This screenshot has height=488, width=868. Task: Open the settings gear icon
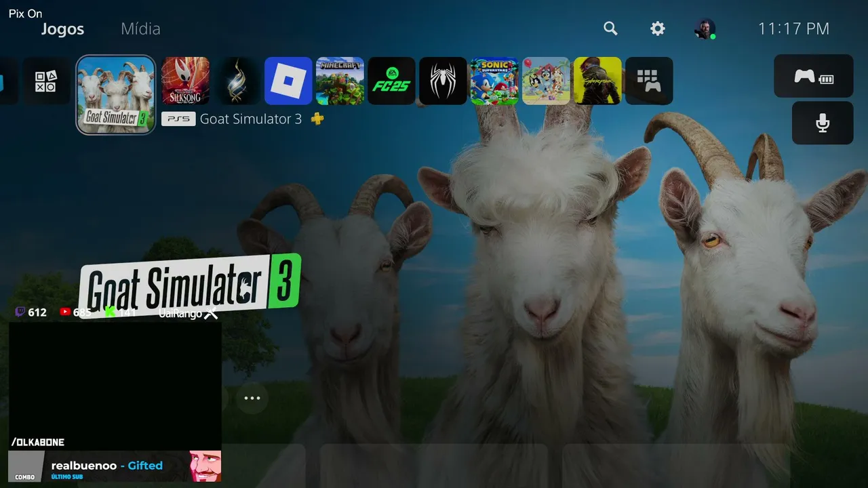657,28
